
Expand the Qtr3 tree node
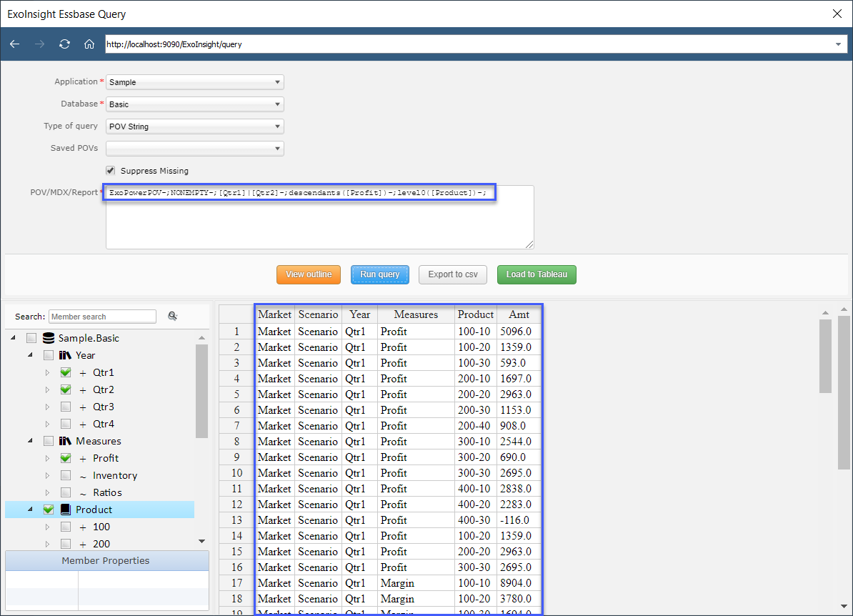(x=47, y=407)
